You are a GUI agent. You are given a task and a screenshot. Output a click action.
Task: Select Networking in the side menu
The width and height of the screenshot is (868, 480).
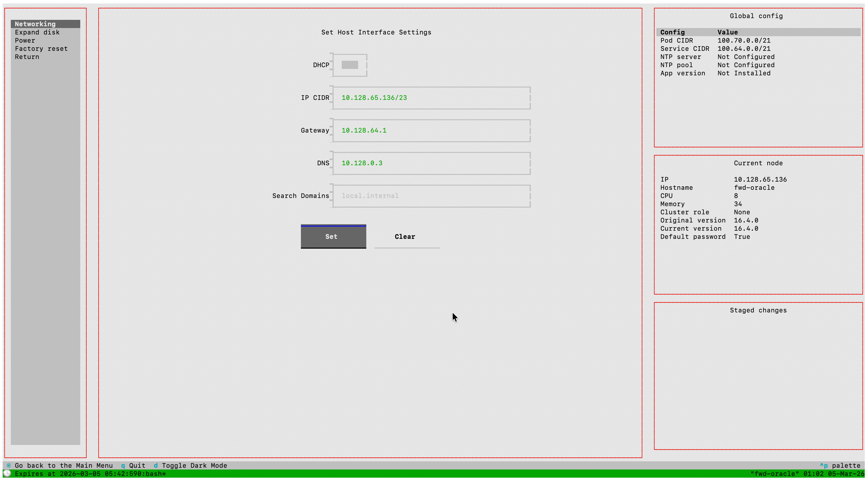[45, 24]
